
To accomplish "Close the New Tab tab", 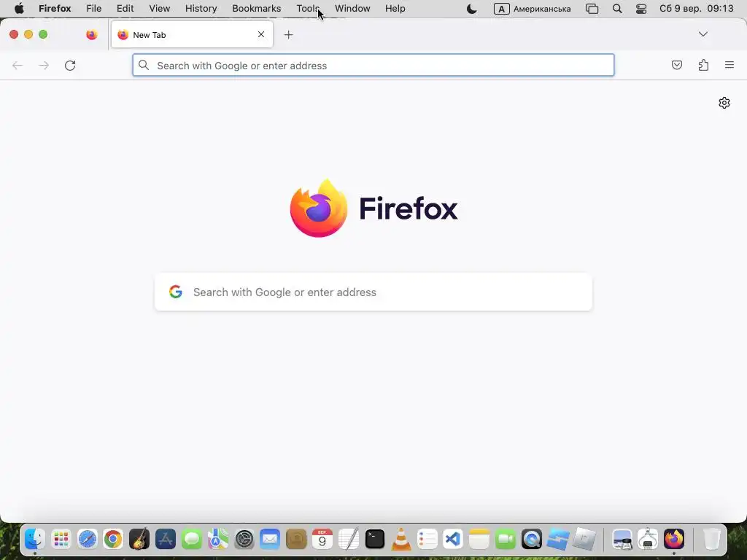I will pyautogui.click(x=261, y=34).
